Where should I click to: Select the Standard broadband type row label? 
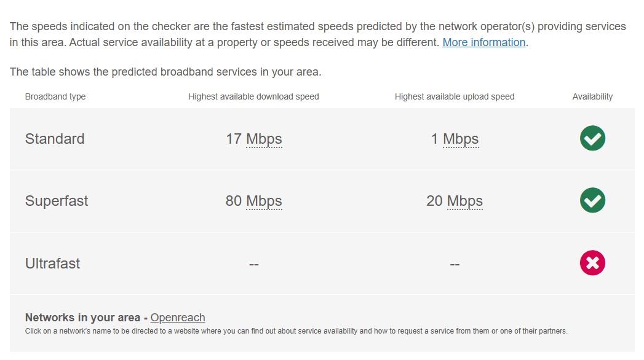point(55,139)
